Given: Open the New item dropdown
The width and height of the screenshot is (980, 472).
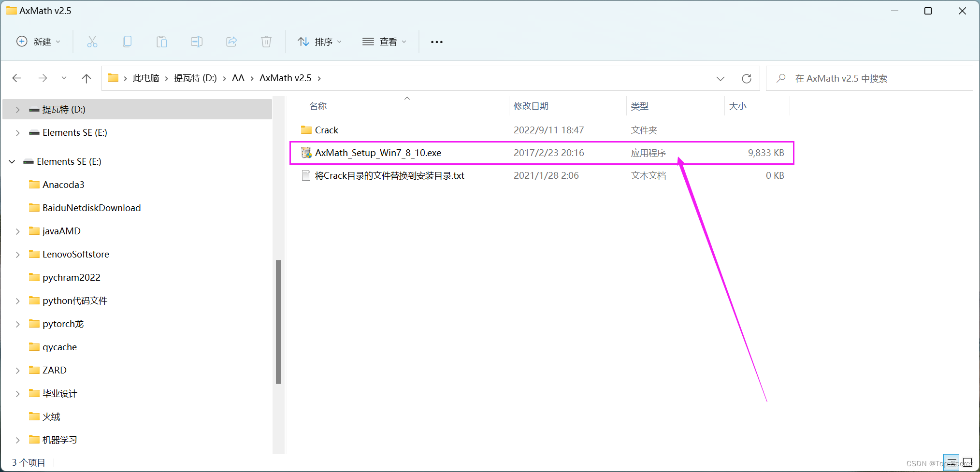Looking at the screenshot, I should (39, 42).
